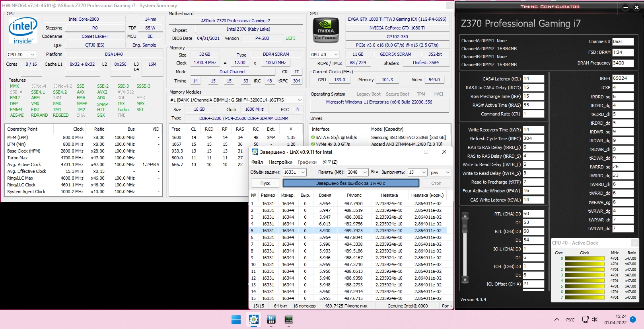Click the green check icon beside NVMe 4x
Viewport: 644px width, 329px height.
point(313,144)
